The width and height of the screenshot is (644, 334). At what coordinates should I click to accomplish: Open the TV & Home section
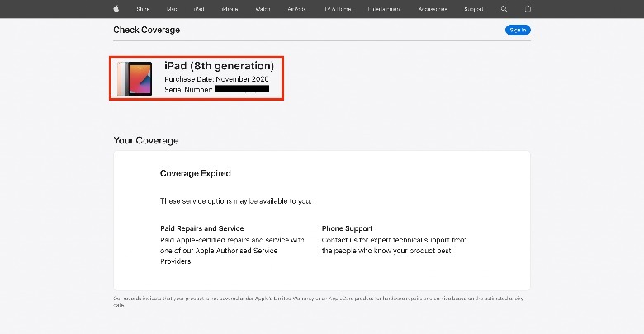tap(337, 9)
